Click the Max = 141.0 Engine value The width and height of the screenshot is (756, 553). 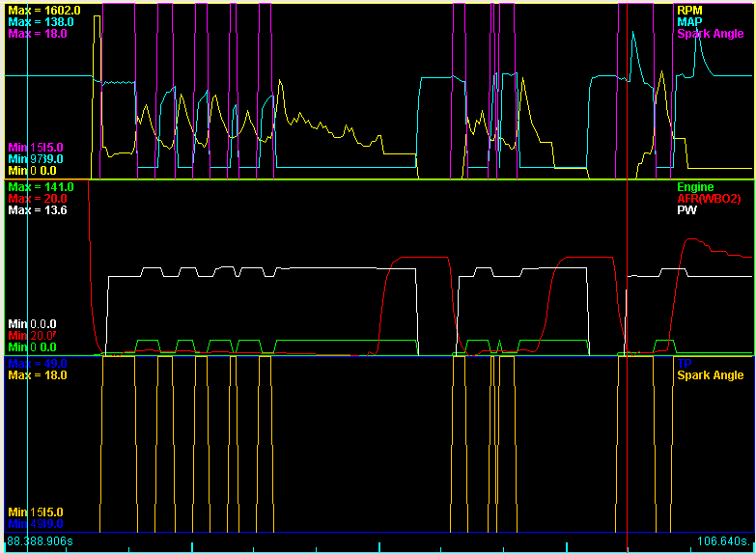(x=41, y=186)
